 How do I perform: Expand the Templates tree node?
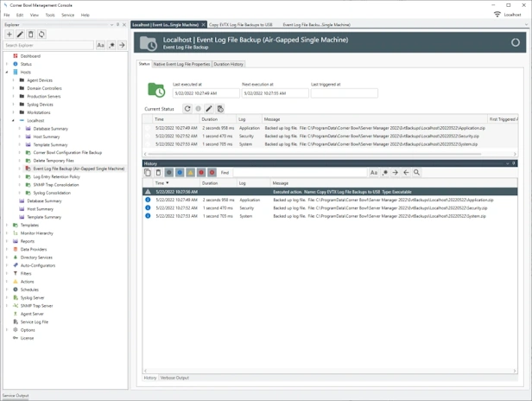[7, 225]
